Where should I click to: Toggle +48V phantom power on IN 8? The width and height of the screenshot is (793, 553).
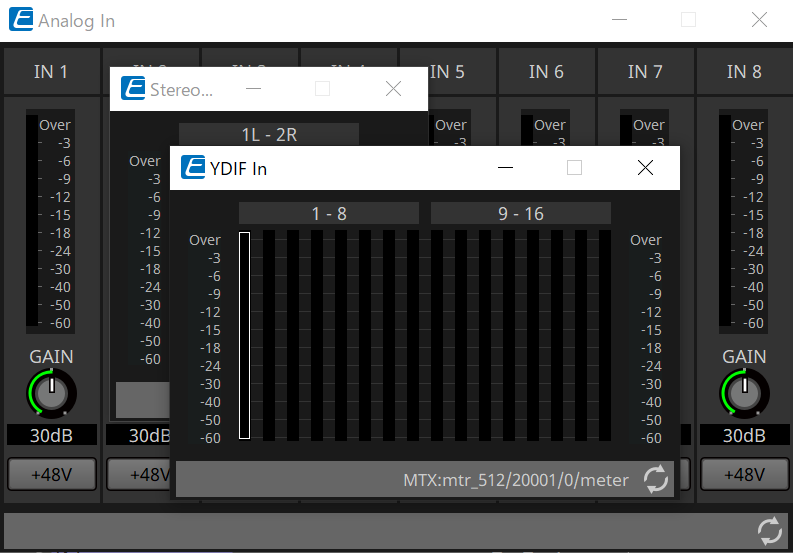click(744, 474)
